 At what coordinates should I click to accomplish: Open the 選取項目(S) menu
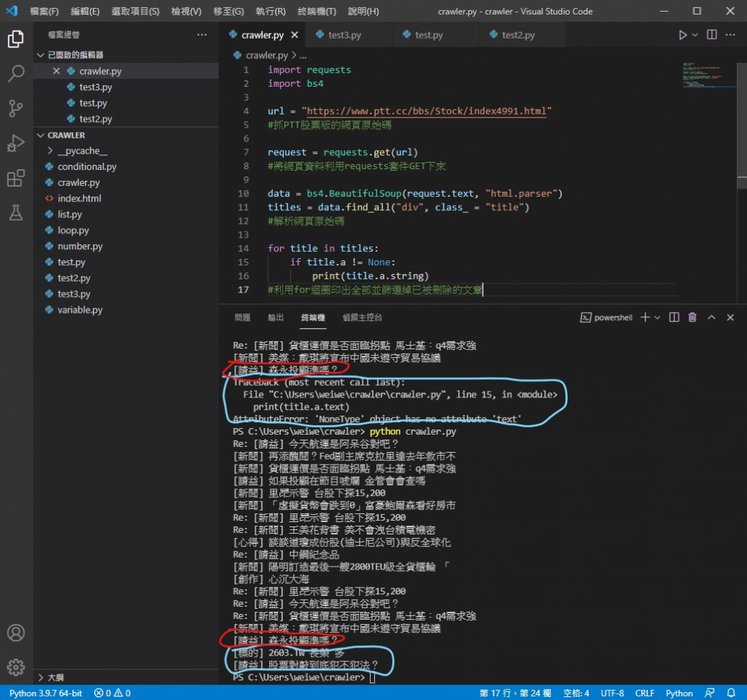click(x=135, y=11)
